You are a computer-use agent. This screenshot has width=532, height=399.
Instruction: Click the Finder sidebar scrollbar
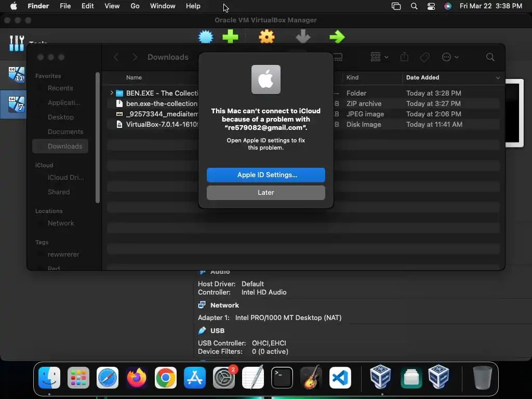click(98, 137)
